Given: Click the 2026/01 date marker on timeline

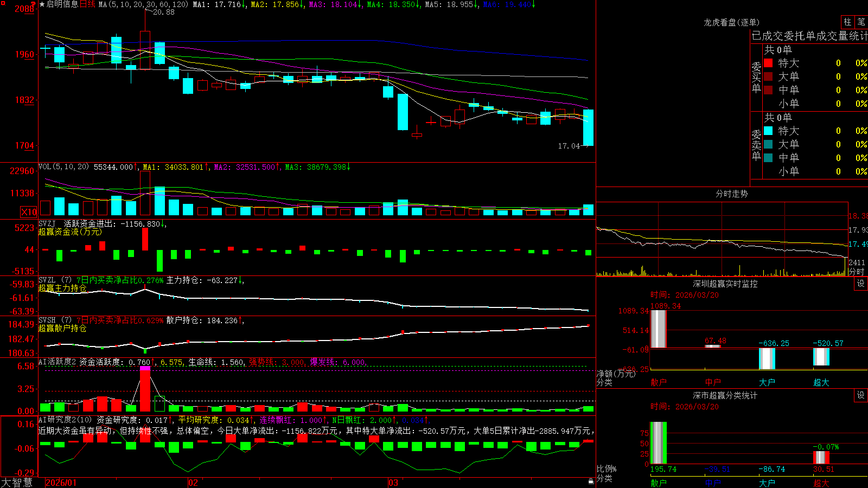Looking at the screenshot, I should click(61, 483).
